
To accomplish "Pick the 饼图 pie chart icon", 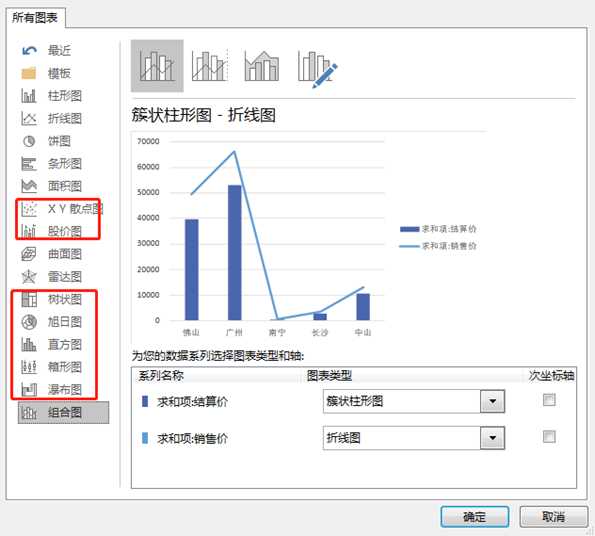I will [x=29, y=141].
